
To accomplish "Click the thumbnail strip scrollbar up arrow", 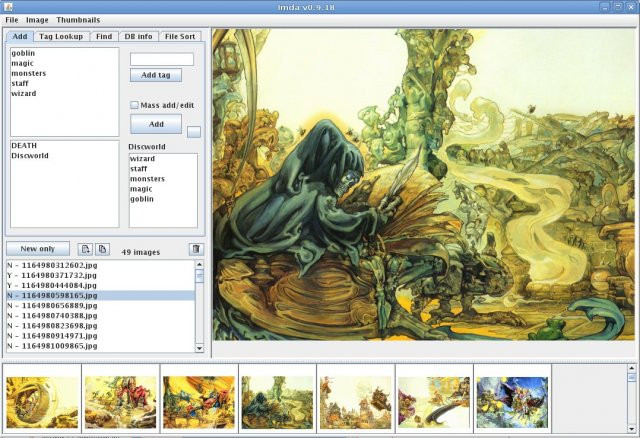I will (632, 369).
